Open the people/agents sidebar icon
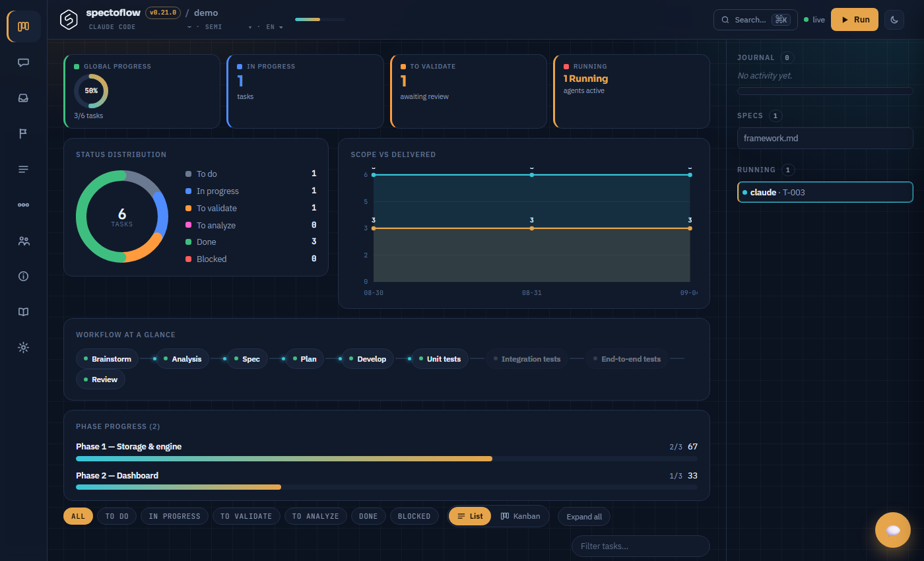924x561 pixels. pos(24,241)
